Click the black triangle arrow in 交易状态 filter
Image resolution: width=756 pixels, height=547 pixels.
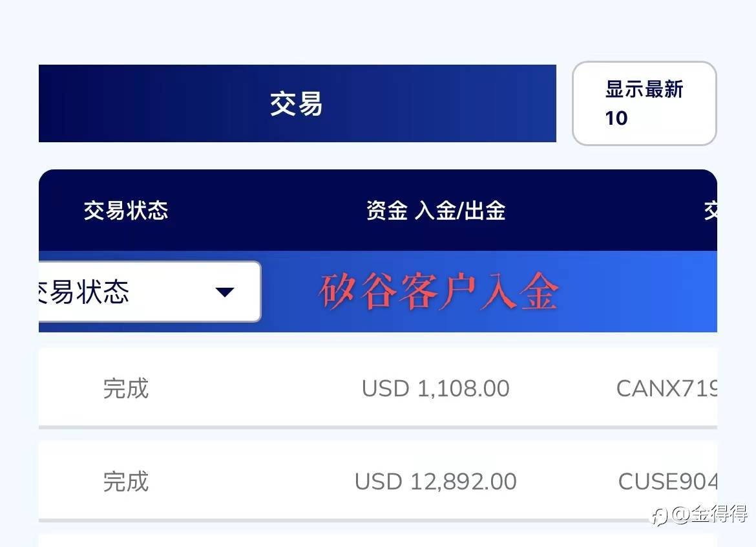coord(224,292)
